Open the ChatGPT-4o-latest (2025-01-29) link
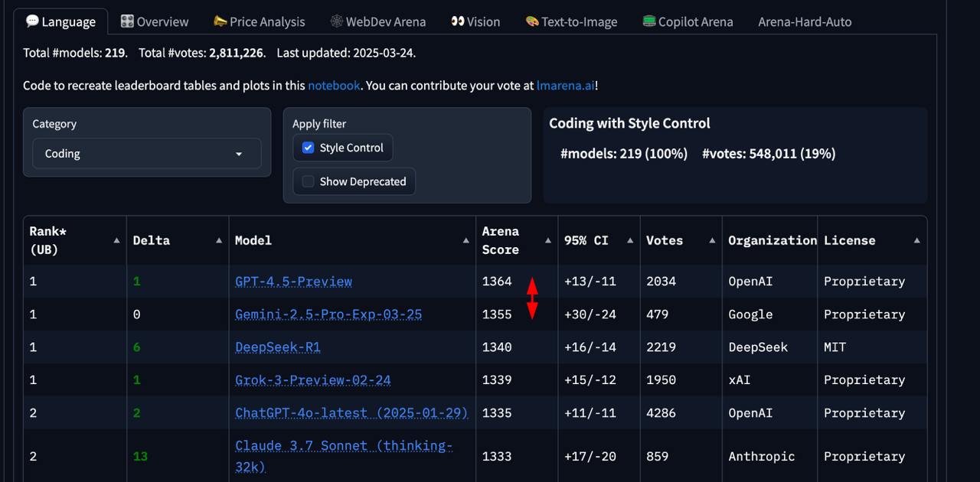This screenshot has width=980, height=482. coord(351,413)
